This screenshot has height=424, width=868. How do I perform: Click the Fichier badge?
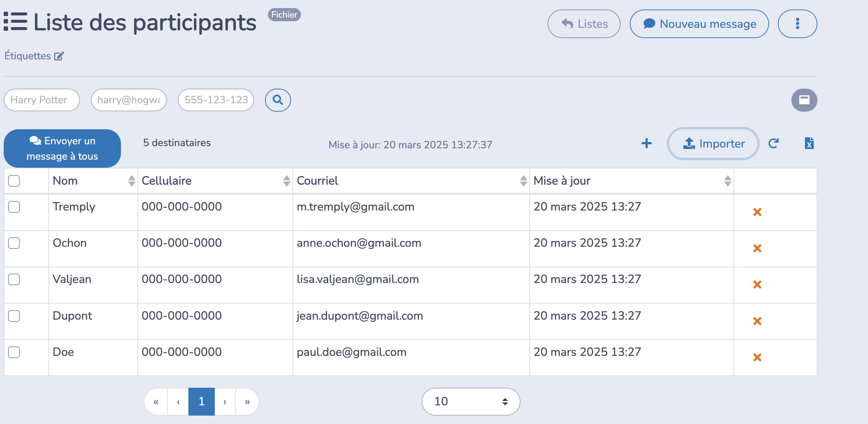[284, 15]
